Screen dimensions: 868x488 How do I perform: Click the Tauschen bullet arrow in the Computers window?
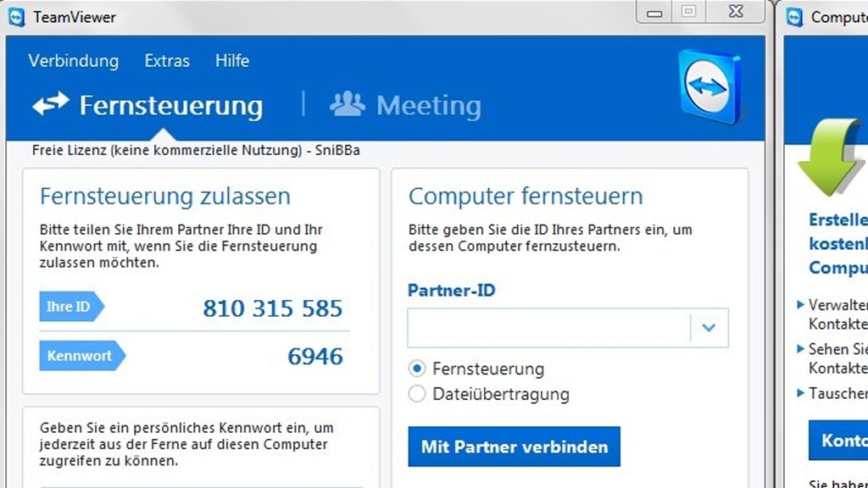pos(800,393)
